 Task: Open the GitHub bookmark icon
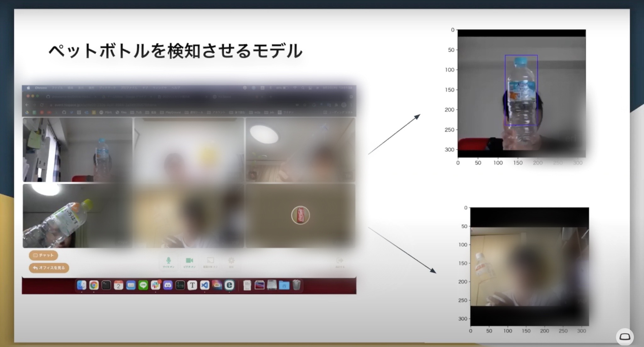pos(64,112)
